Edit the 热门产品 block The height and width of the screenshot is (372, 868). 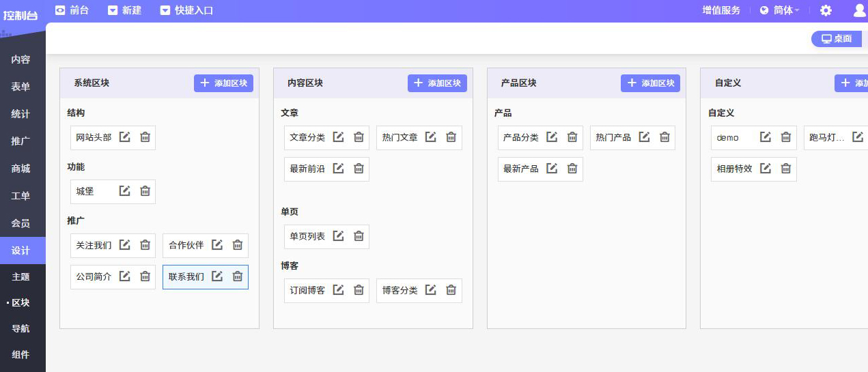click(644, 137)
